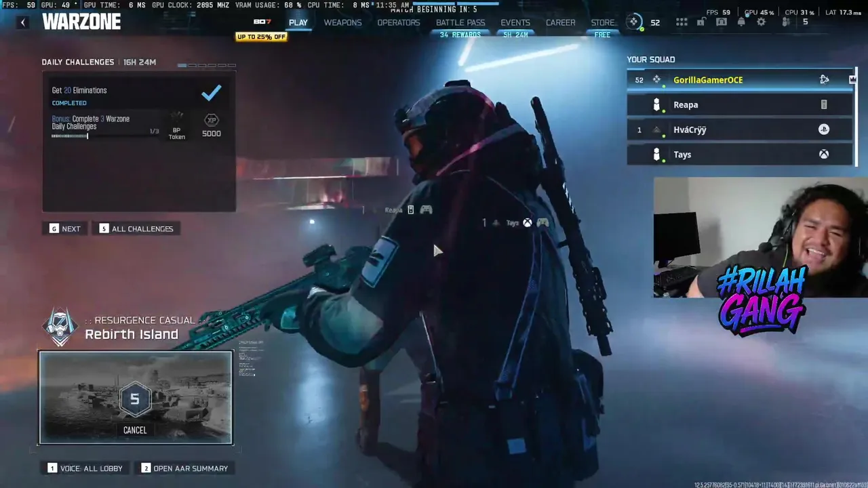The height and width of the screenshot is (488, 868).
Task: Open All Challenges
Action: point(136,229)
